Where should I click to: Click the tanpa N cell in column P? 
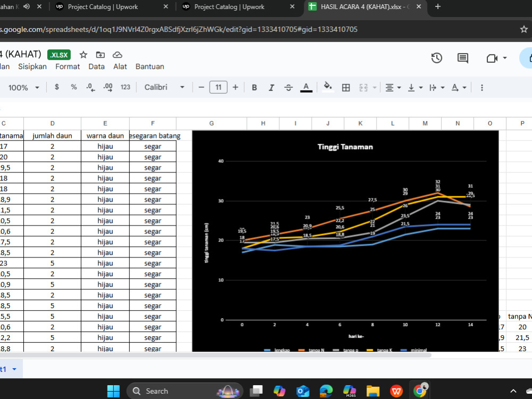[519, 316]
